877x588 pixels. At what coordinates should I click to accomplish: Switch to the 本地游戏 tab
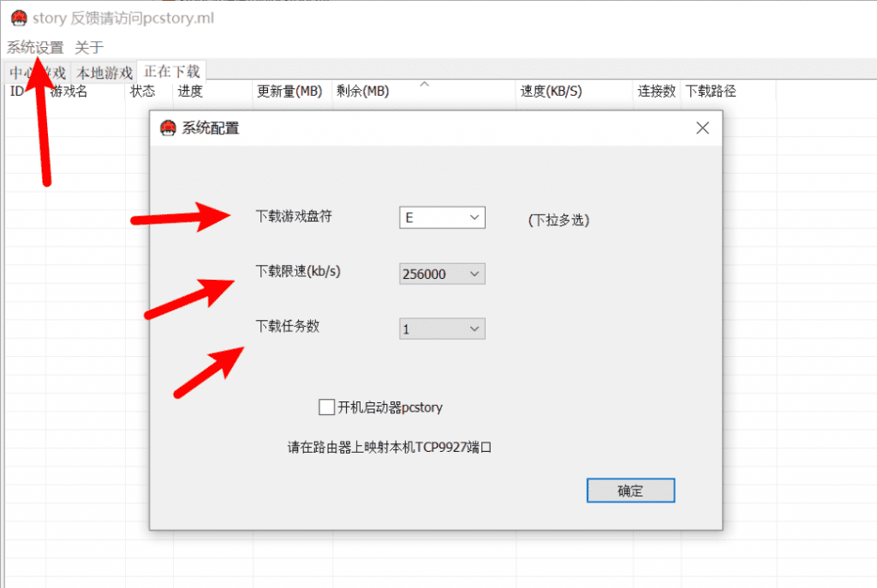[104, 73]
